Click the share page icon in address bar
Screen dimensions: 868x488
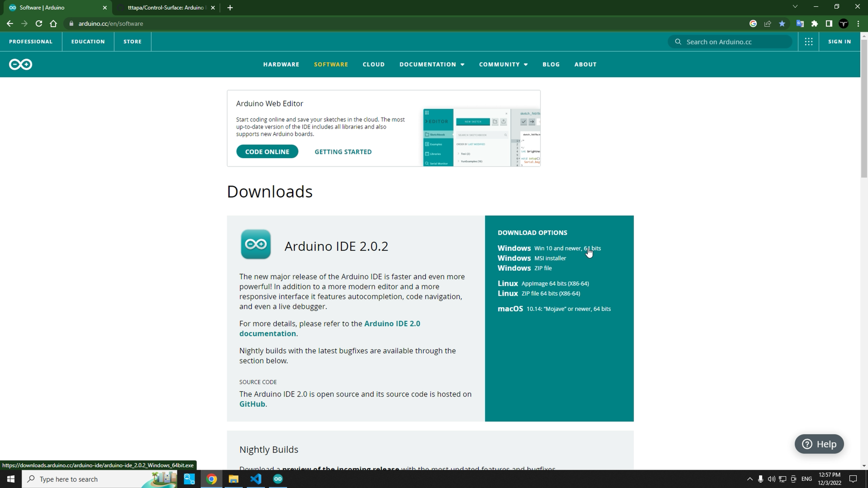pos(767,23)
